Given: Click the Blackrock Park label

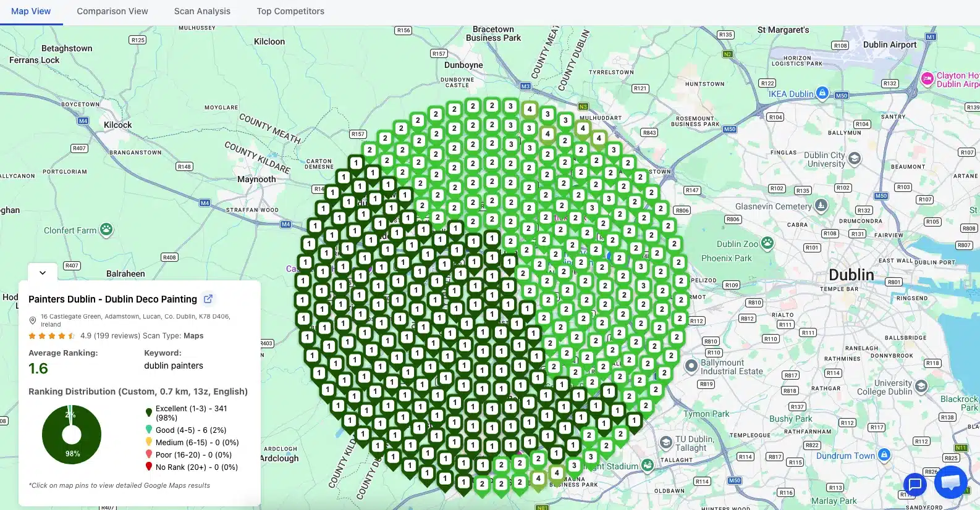Looking at the screenshot, I should pos(960,403).
